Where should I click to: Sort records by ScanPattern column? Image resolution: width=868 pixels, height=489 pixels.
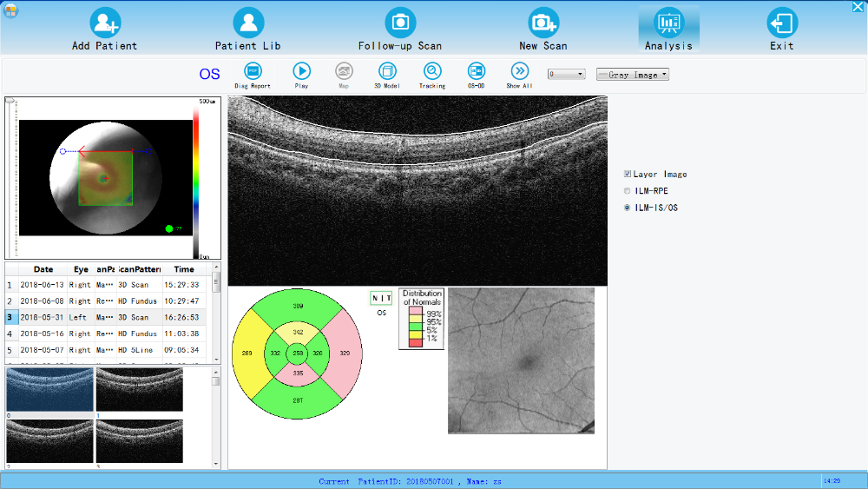[x=140, y=269]
